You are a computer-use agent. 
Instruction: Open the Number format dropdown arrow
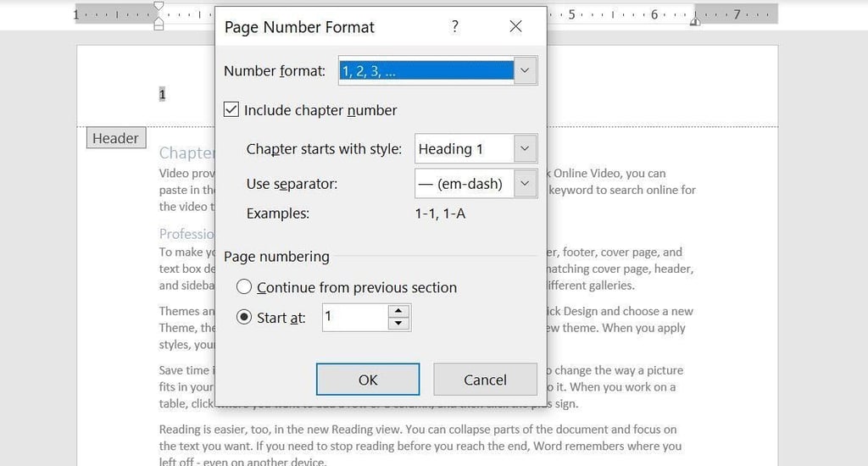(525, 71)
